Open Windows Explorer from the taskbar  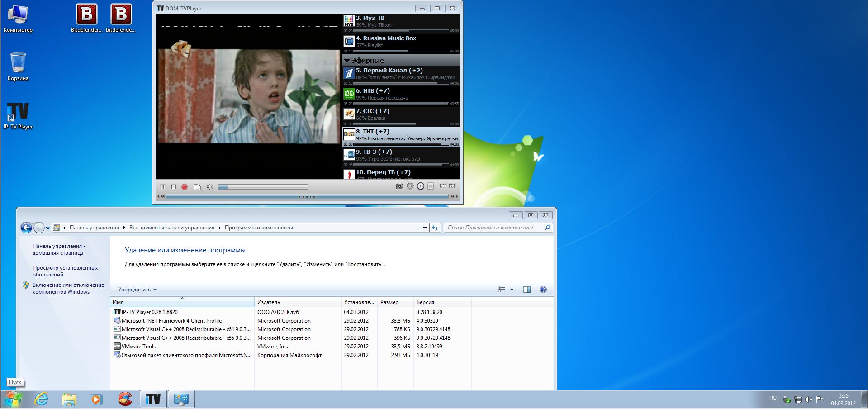(69, 399)
